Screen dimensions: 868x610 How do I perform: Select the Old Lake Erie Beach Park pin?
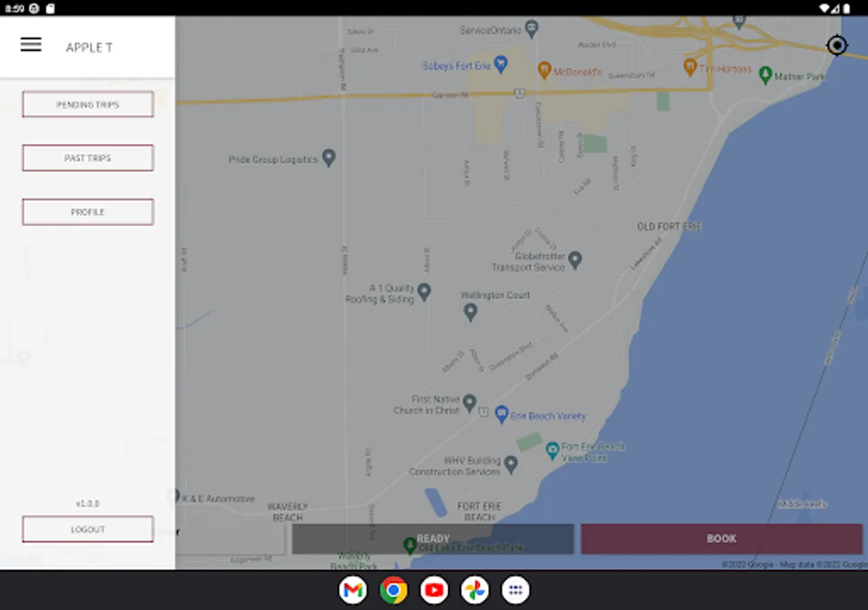coord(410,544)
